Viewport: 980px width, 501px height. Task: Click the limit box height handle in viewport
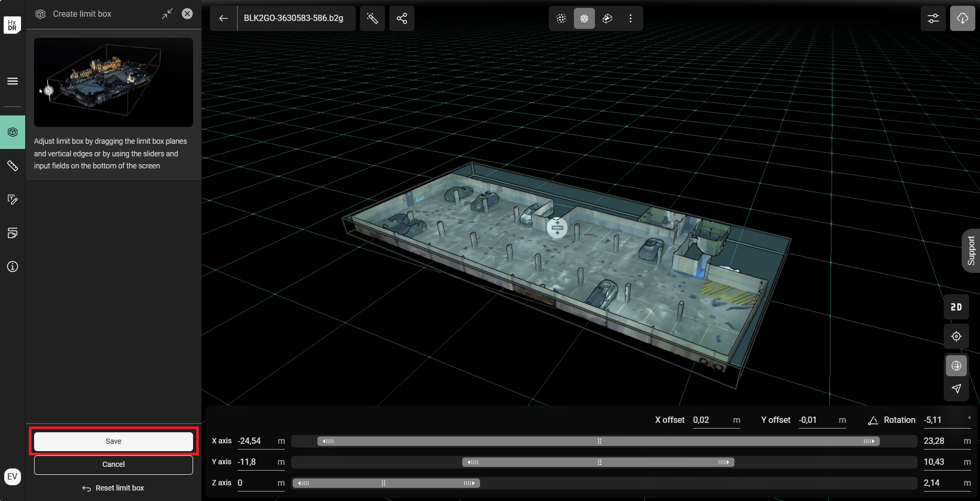[557, 228]
